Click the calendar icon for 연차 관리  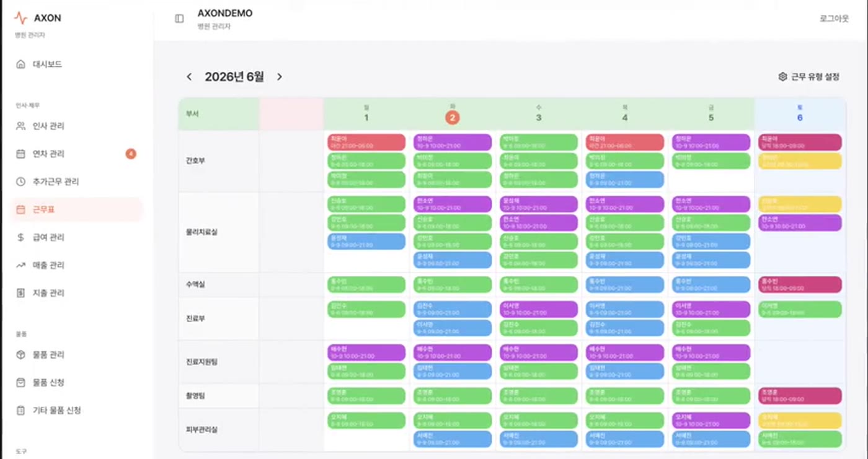click(x=21, y=154)
